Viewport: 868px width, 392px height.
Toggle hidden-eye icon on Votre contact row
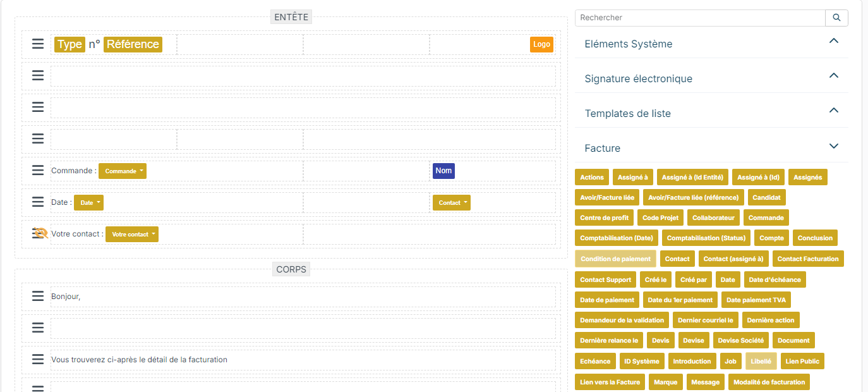tap(40, 233)
